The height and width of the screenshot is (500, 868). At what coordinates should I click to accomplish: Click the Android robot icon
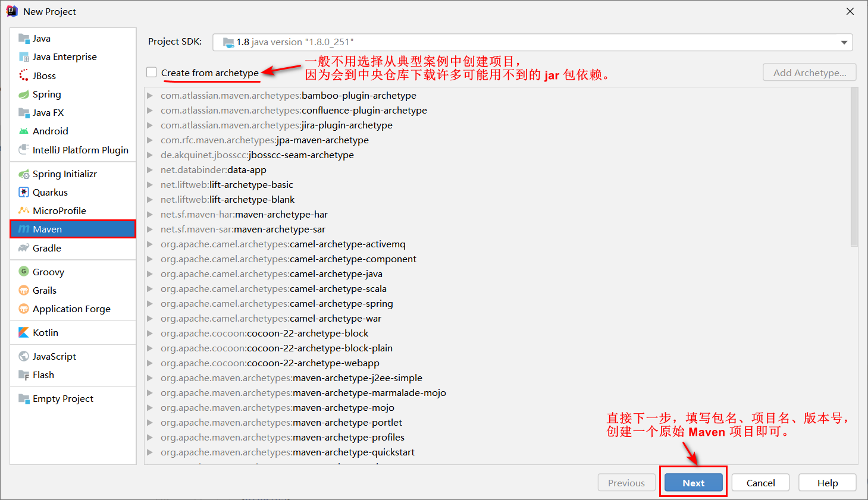[x=24, y=131]
